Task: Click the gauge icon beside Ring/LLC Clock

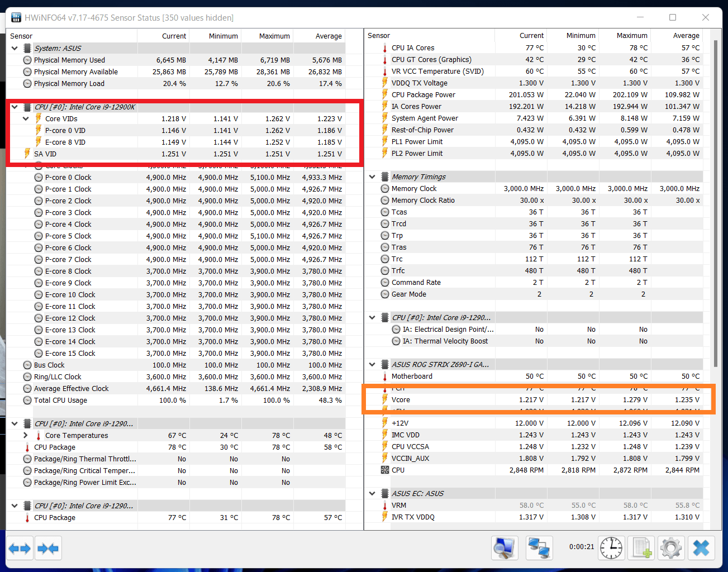Action: click(27, 376)
